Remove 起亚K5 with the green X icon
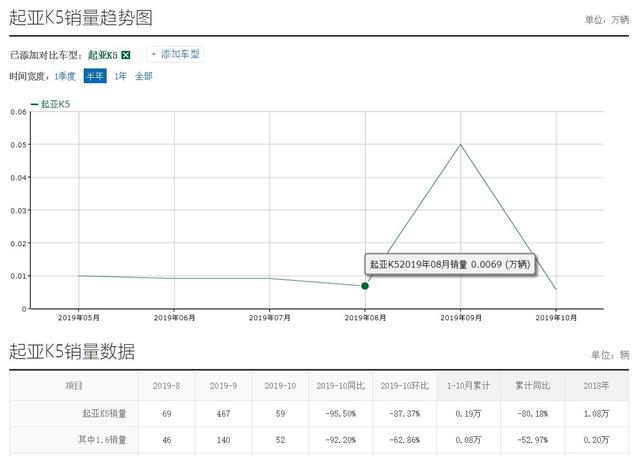Image resolution: width=640 pixels, height=456 pixels. pos(126,55)
